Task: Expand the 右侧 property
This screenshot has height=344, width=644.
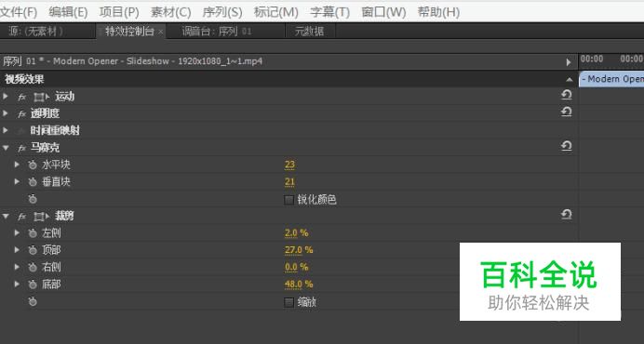Action: [17, 267]
